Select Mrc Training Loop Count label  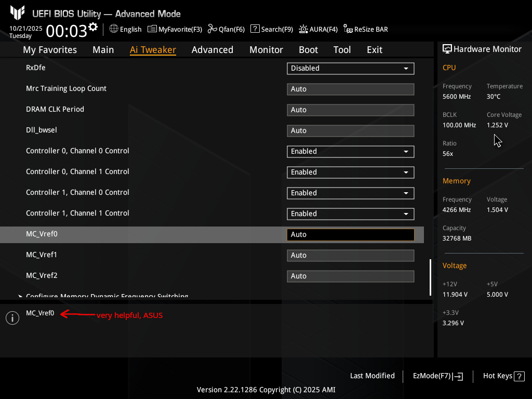(66, 88)
